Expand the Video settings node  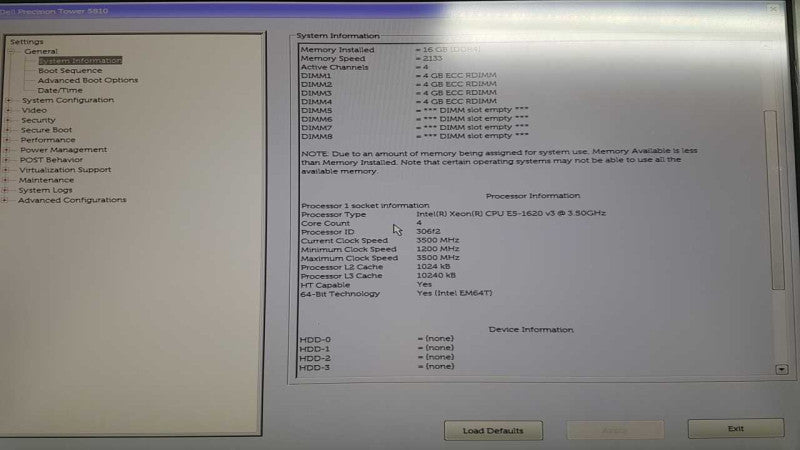[8, 110]
